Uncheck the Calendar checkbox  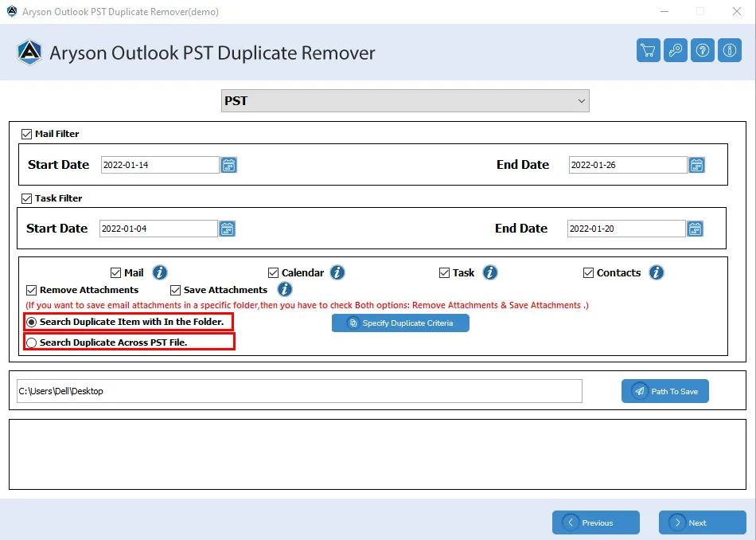pyautogui.click(x=274, y=273)
